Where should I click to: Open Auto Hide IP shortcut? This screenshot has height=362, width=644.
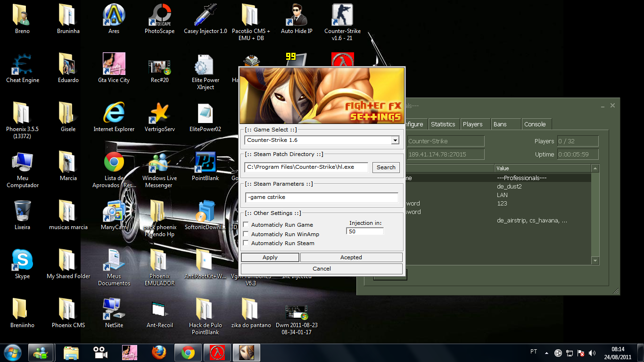297,19
